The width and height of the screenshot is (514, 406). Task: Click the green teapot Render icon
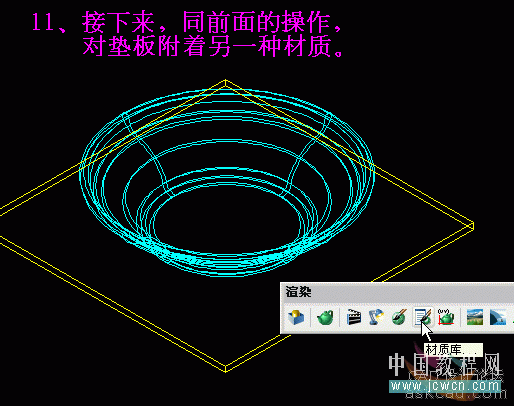click(325, 317)
